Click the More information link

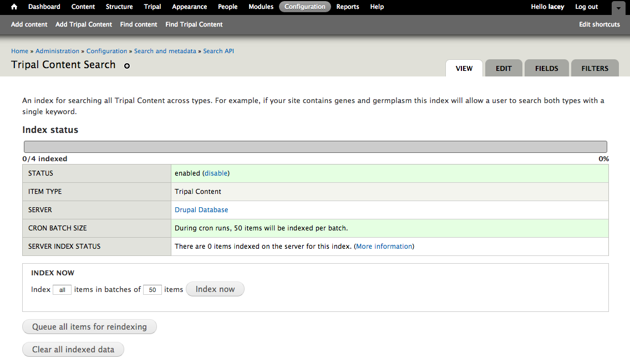point(384,246)
